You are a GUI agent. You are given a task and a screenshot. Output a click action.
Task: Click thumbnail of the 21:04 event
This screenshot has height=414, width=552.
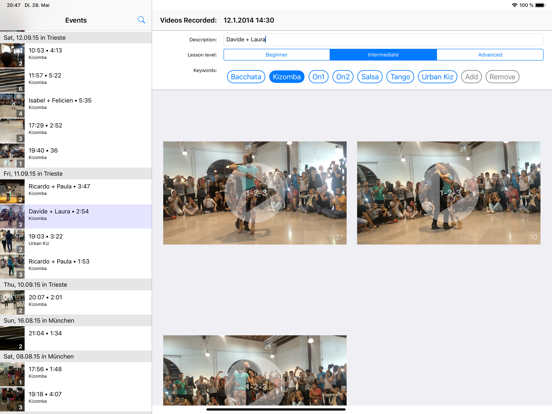(x=12, y=338)
